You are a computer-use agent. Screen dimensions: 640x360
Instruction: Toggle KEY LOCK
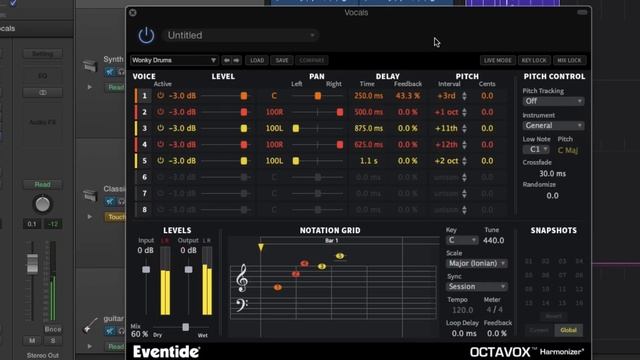[x=534, y=60]
